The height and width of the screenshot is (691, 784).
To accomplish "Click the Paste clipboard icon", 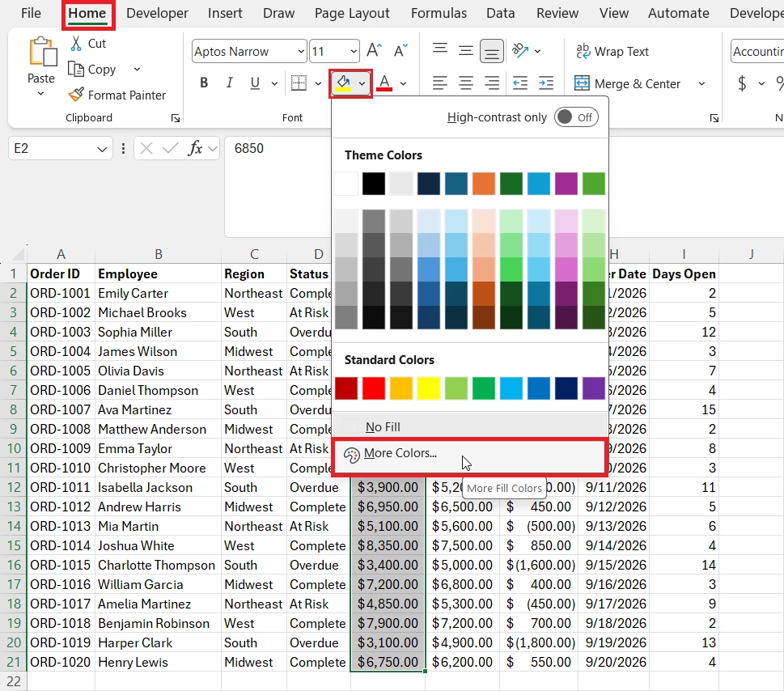I will click(x=43, y=52).
